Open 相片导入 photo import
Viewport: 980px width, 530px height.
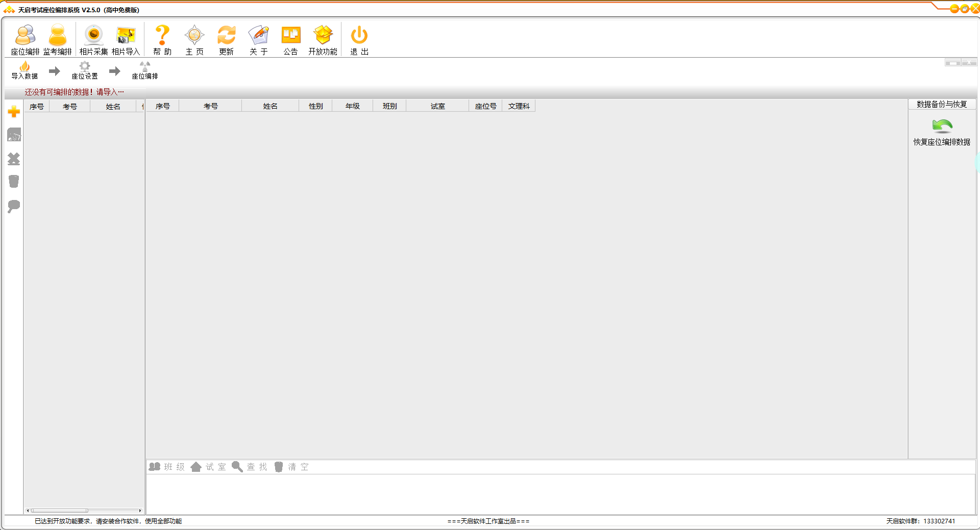coord(126,40)
